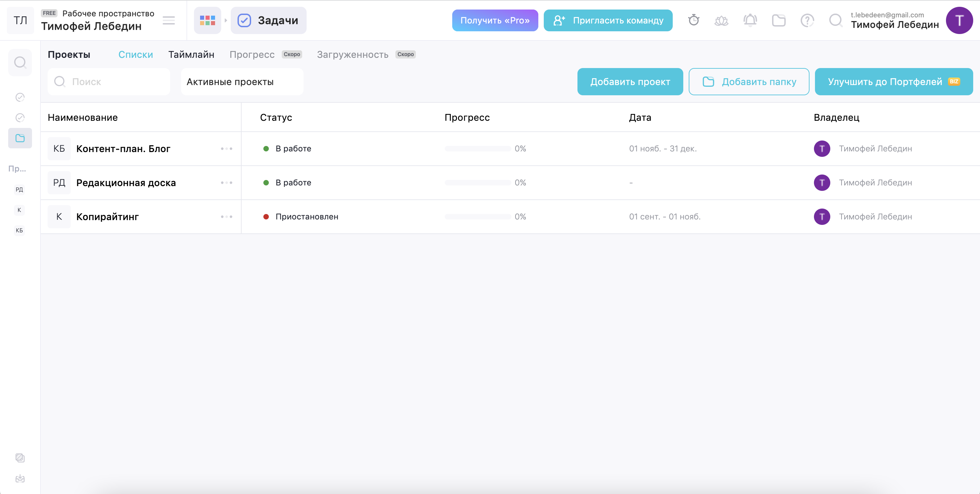Open three-dots menu for Контент-план. Блог

pos(226,149)
